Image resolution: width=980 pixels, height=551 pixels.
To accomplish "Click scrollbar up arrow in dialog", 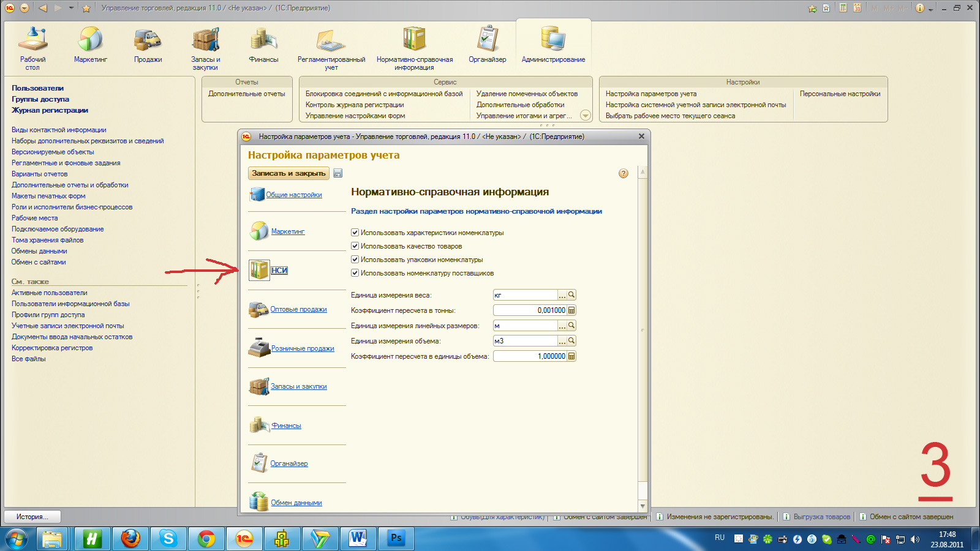I will [x=643, y=172].
